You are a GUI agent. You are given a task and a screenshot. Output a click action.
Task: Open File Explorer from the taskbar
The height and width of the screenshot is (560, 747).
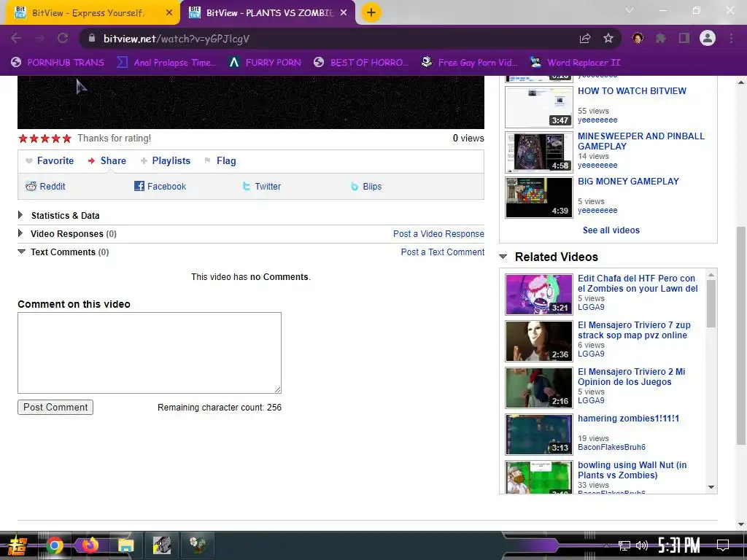pyautogui.click(x=125, y=545)
